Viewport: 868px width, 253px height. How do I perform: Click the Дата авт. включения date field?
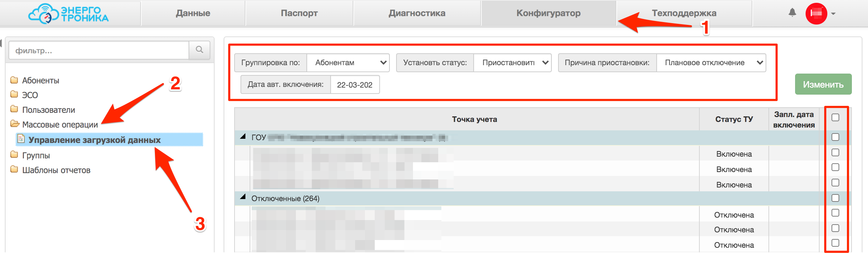click(x=355, y=84)
